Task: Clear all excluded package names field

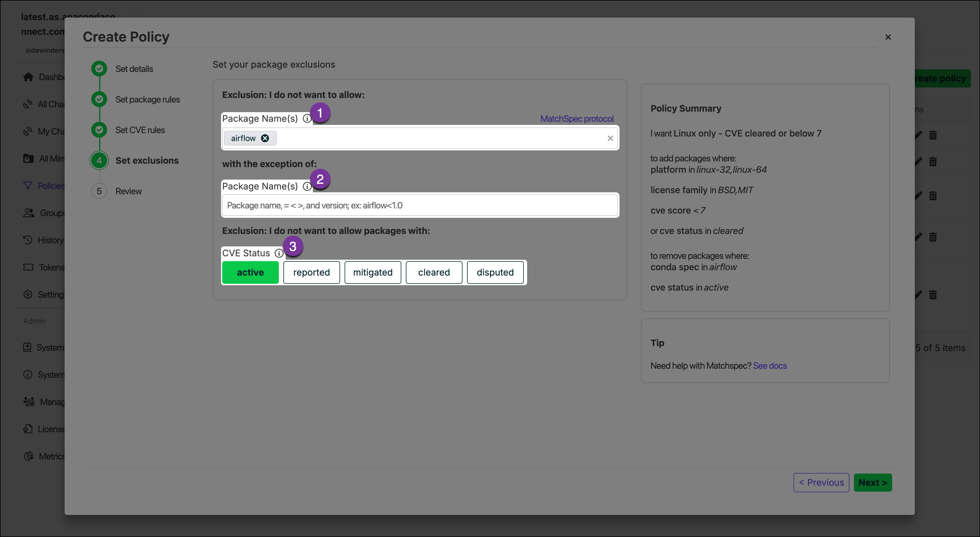Action: coord(610,138)
